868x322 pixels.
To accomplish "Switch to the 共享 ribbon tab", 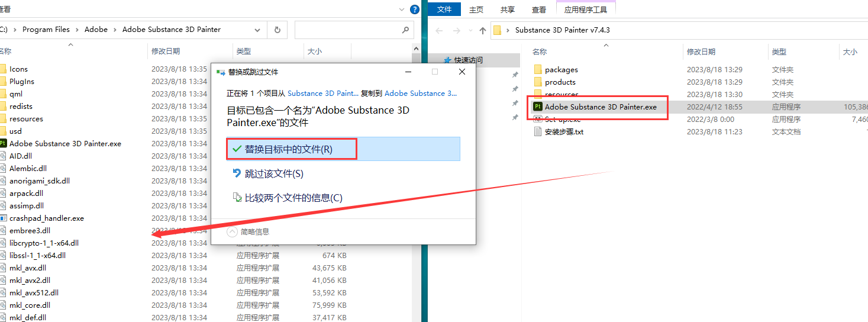I will (508, 9).
